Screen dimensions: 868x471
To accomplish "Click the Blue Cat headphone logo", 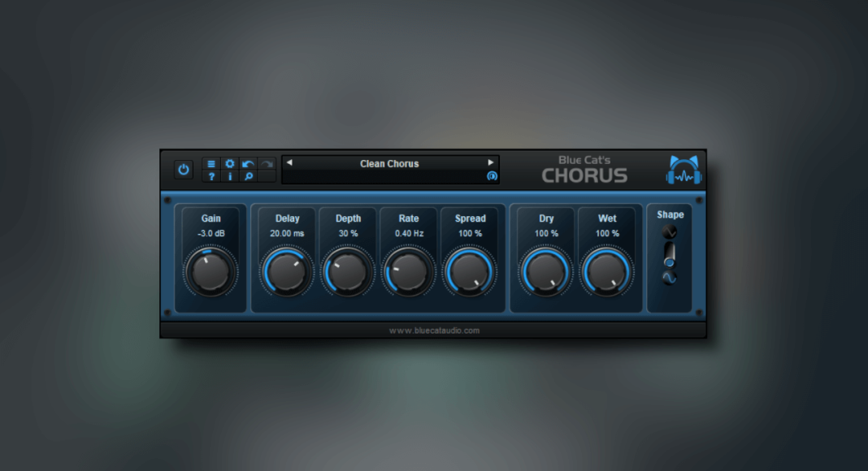I will pos(684,171).
